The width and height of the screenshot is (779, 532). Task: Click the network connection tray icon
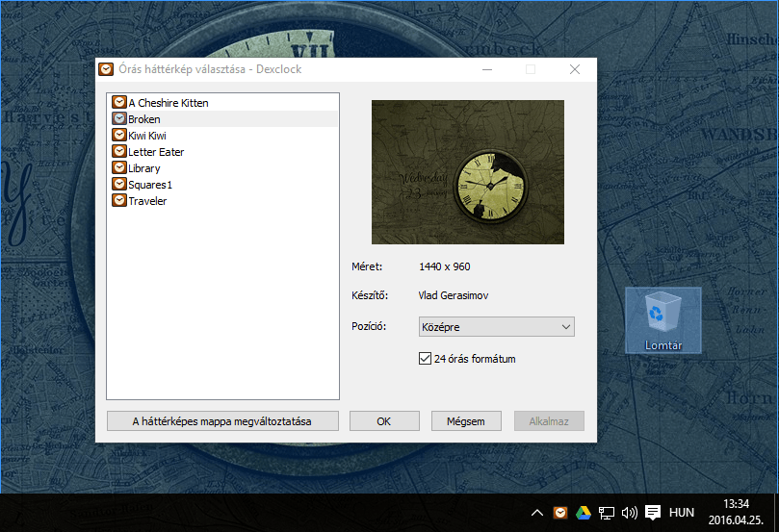click(606, 513)
